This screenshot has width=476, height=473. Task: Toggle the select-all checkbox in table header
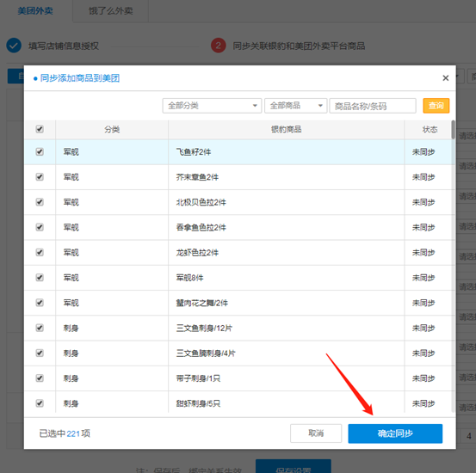(x=40, y=129)
